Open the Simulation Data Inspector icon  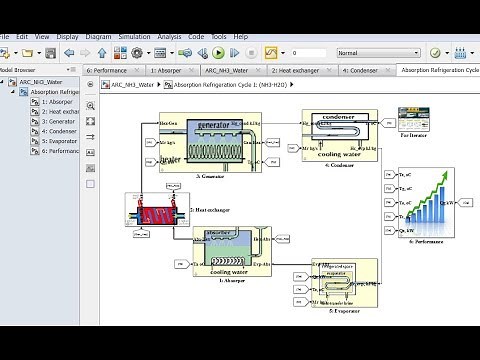[271, 53]
